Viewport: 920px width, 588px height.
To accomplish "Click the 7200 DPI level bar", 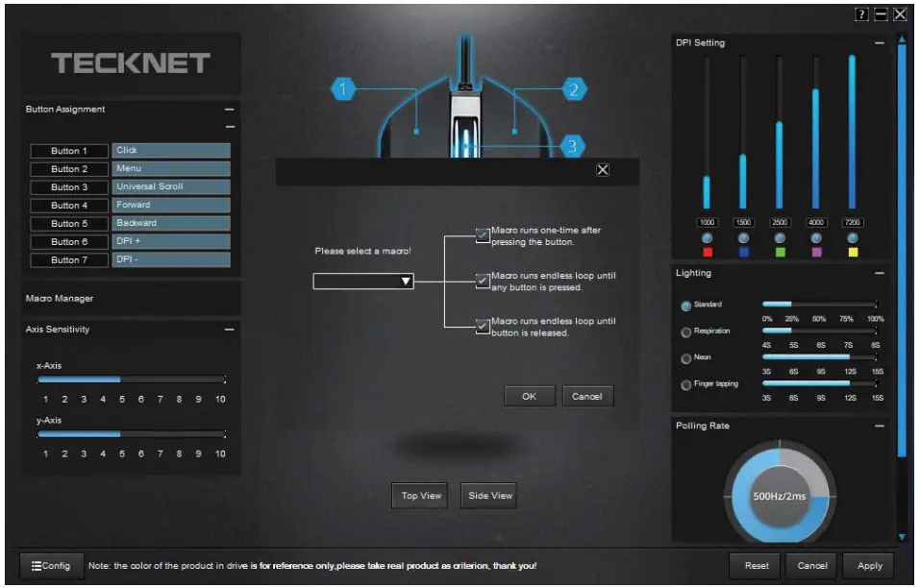I will click(852, 132).
